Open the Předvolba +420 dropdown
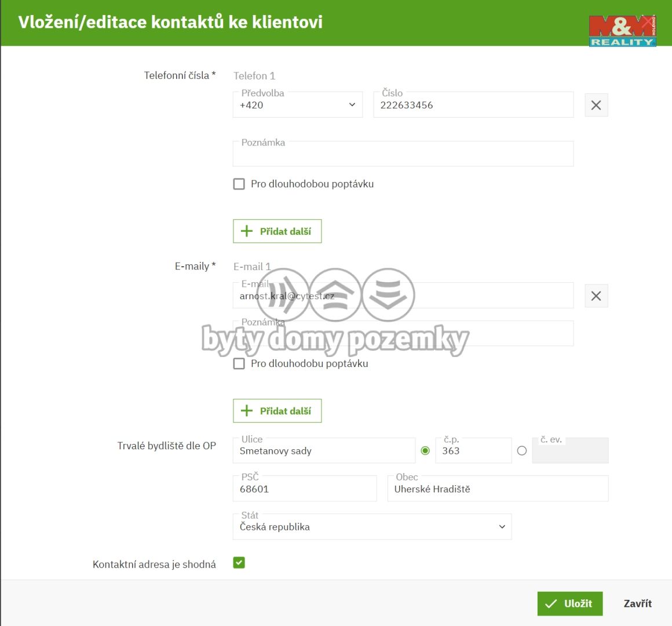 tap(297, 105)
